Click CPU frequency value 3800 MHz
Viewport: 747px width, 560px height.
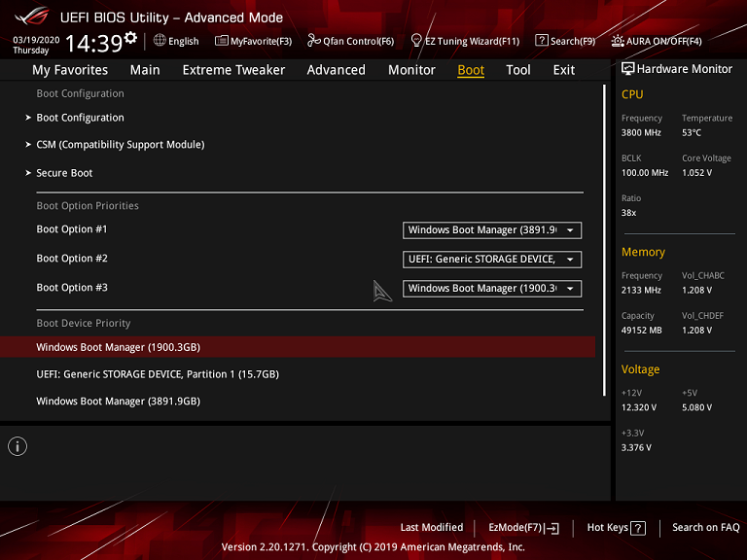[641, 133]
